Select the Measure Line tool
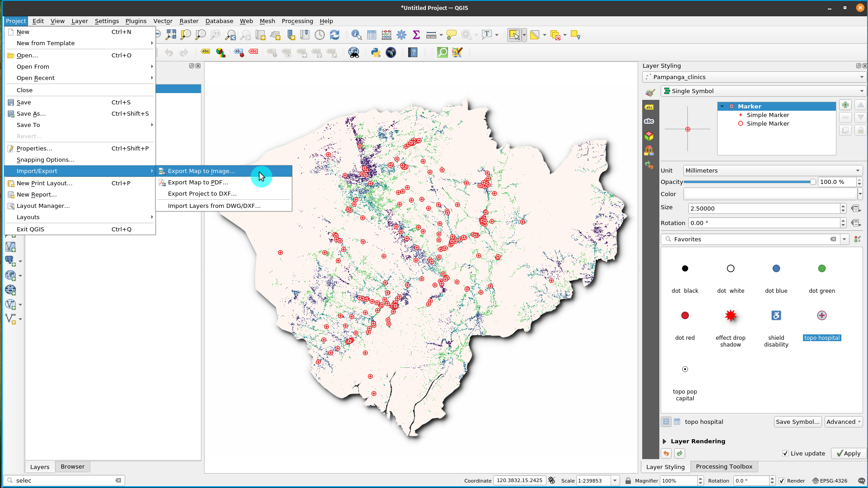Viewport: 868px width, 488px height. pyautogui.click(x=432, y=34)
